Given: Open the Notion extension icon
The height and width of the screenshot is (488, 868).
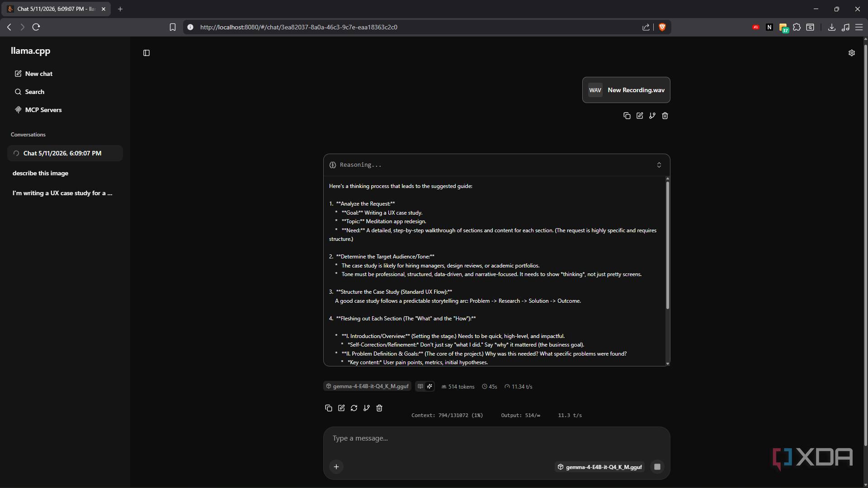Looking at the screenshot, I should (x=769, y=27).
